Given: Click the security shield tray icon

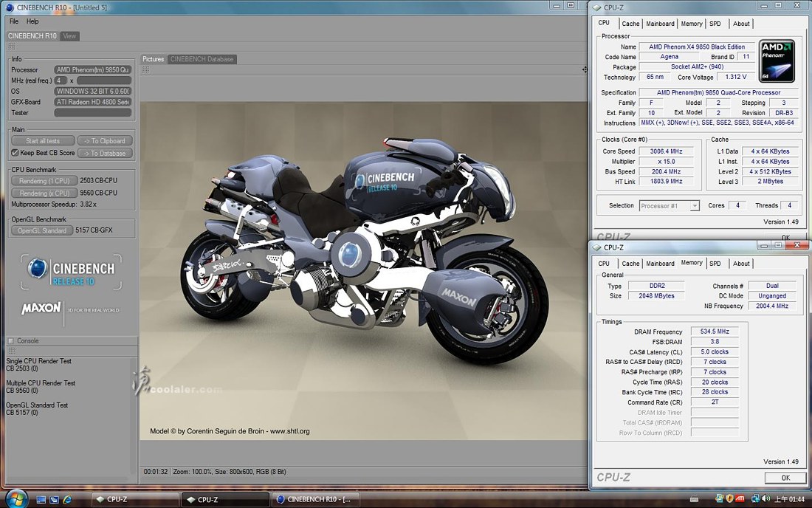Looking at the screenshot, I should pyautogui.click(x=729, y=498).
